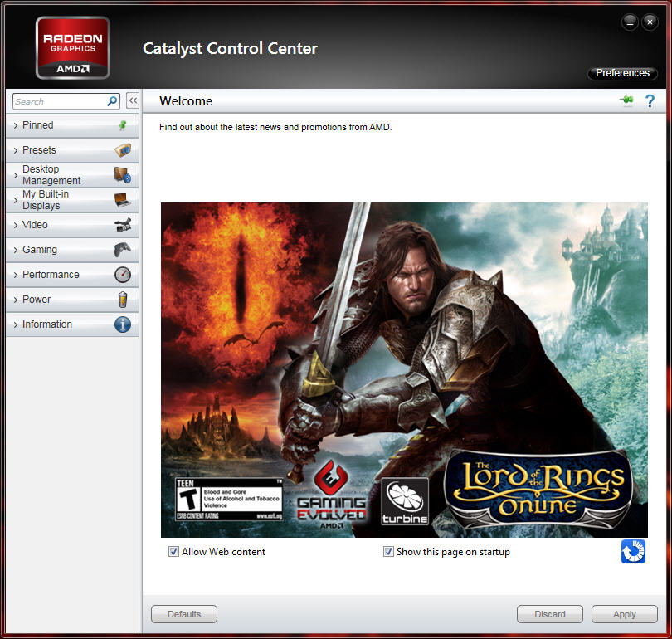Click the Gaming controller icon
This screenshot has height=639, width=672.
pyautogui.click(x=123, y=250)
